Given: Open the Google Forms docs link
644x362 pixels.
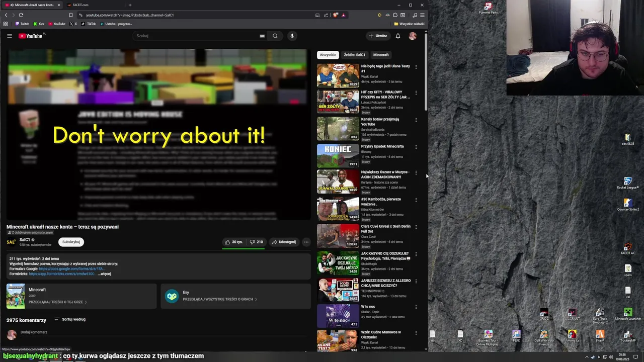Looking at the screenshot, I should pyautogui.click(x=71, y=269).
